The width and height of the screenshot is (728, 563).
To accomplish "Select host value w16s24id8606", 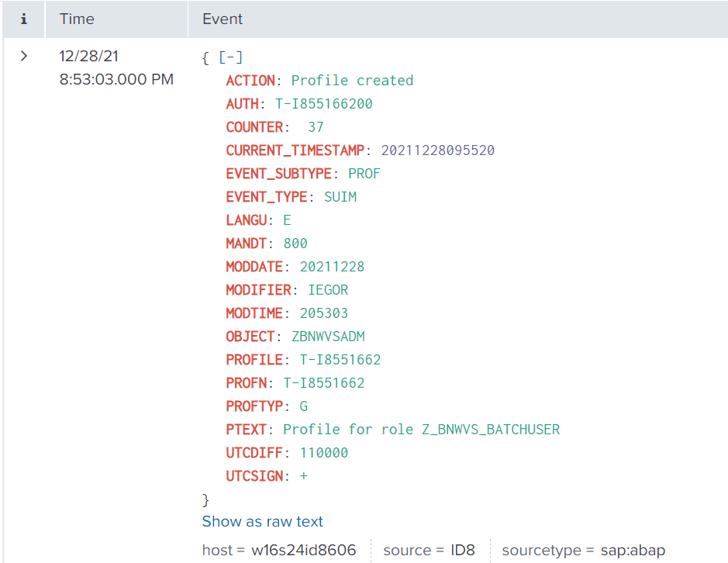I will point(303,551).
